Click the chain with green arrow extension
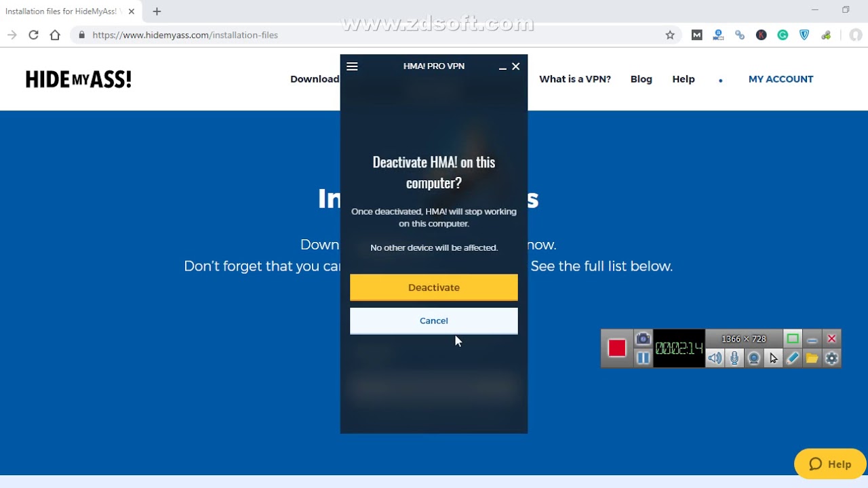Viewport: 868px width, 488px height. [x=826, y=35]
